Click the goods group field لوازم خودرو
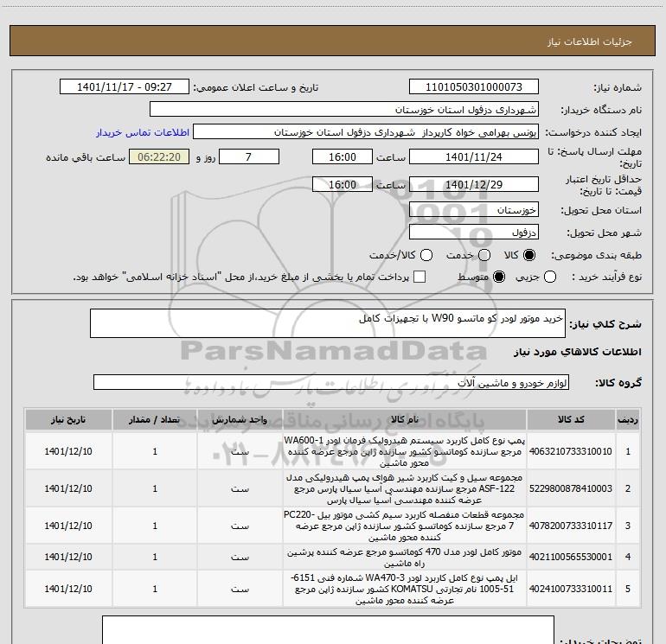The width and height of the screenshot is (666, 644). click(x=331, y=382)
